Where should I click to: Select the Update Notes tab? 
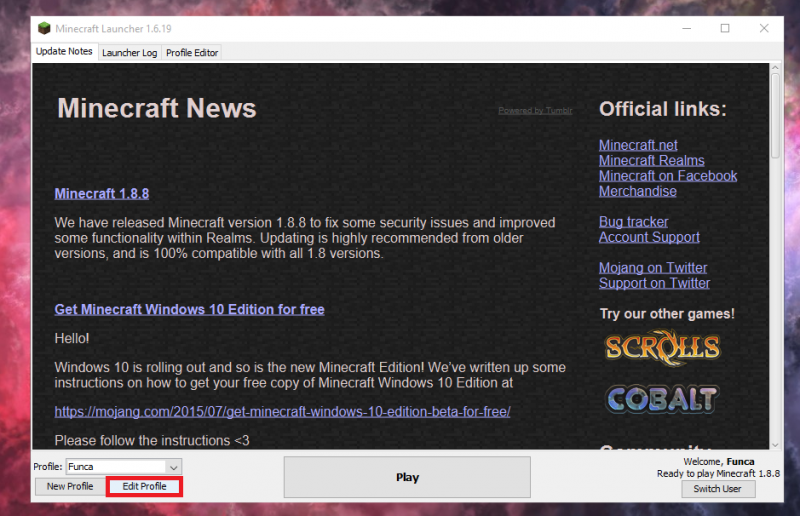tap(65, 51)
